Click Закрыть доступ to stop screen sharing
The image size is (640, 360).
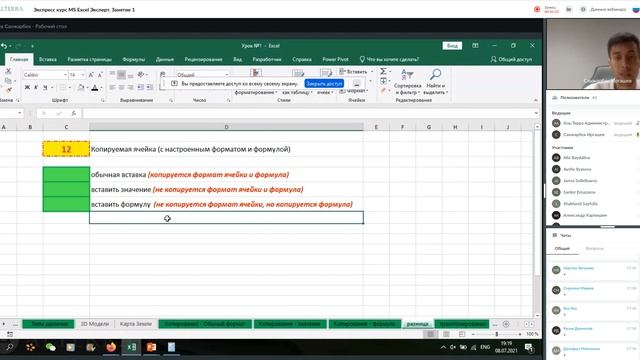click(x=324, y=84)
